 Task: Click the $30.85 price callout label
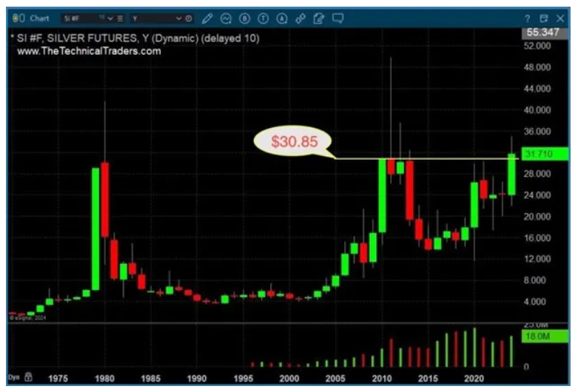(x=293, y=143)
